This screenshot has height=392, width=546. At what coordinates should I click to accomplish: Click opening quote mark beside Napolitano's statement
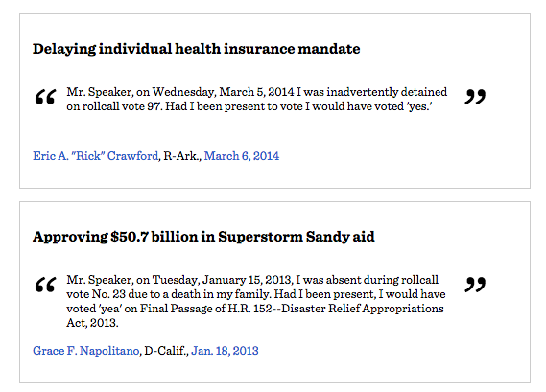point(45,285)
